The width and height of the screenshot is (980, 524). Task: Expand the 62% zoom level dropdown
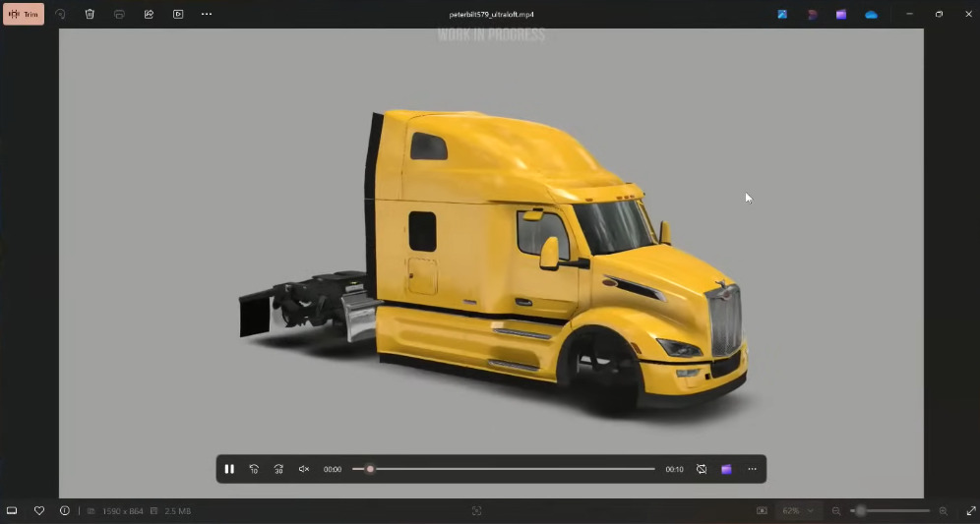[x=797, y=511]
